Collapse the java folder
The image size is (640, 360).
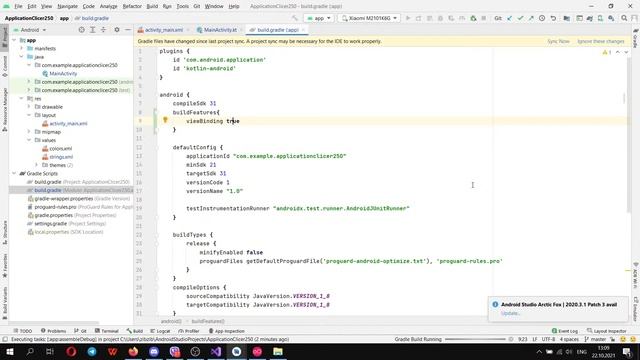(x=22, y=57)
